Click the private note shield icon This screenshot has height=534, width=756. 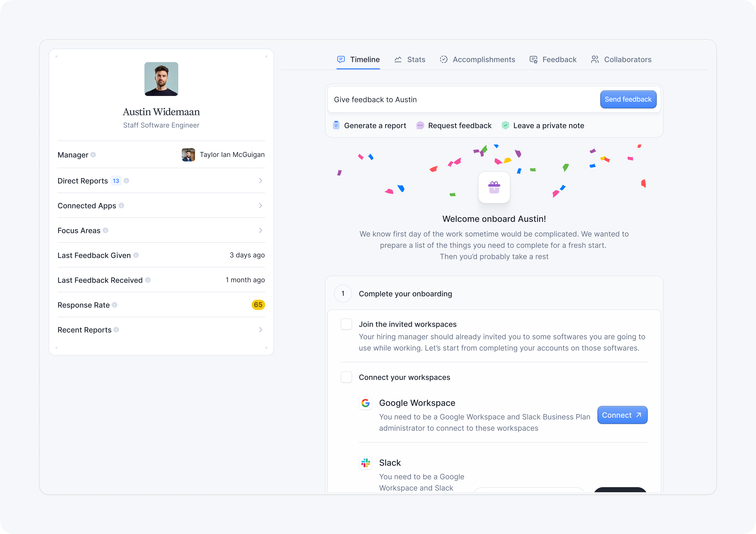505,125
